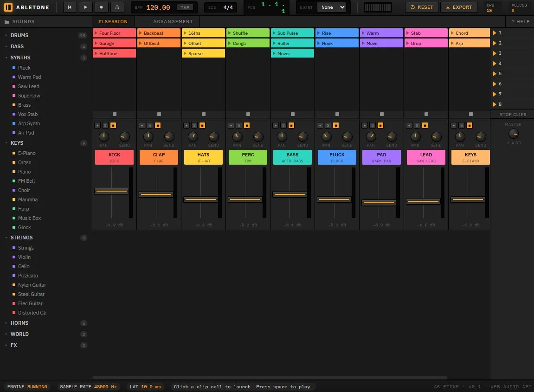
Task: Select the BASS track header labeled ACID BASS
Action: [293, 157]
